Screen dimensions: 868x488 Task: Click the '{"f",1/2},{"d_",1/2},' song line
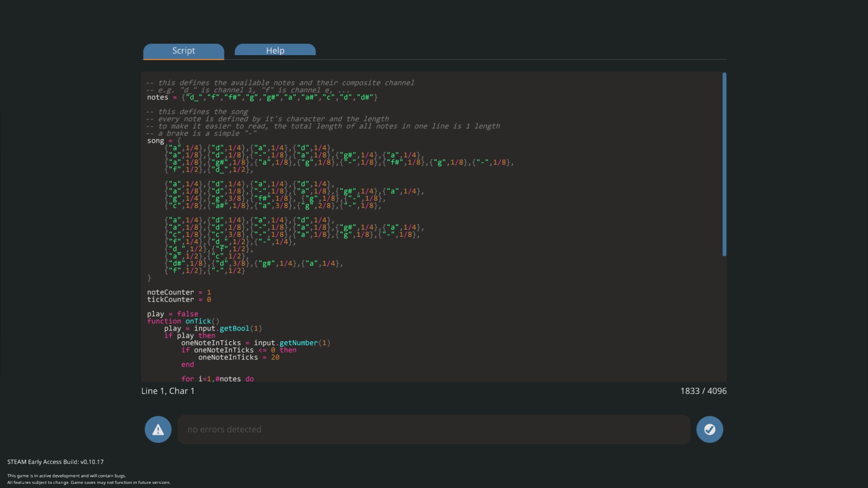[209, 170]
